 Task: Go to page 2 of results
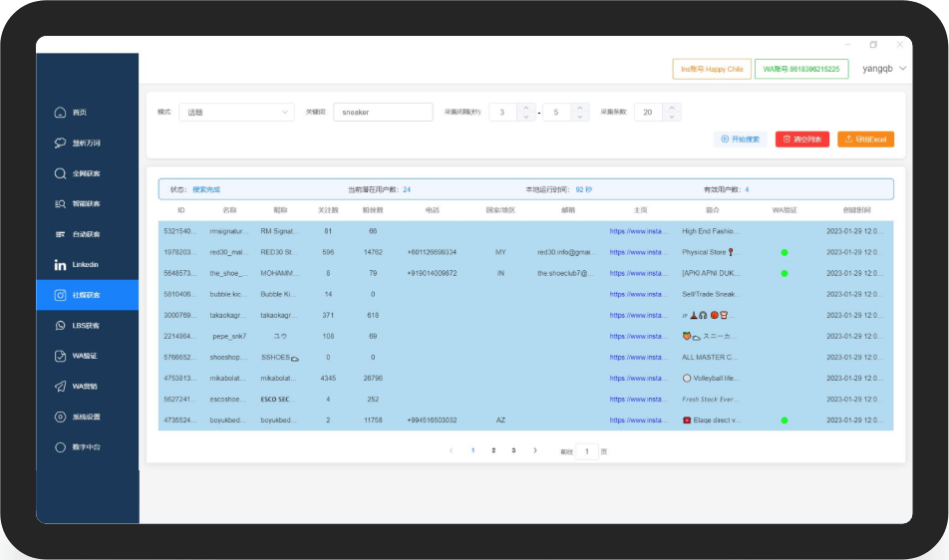(493, 450)
